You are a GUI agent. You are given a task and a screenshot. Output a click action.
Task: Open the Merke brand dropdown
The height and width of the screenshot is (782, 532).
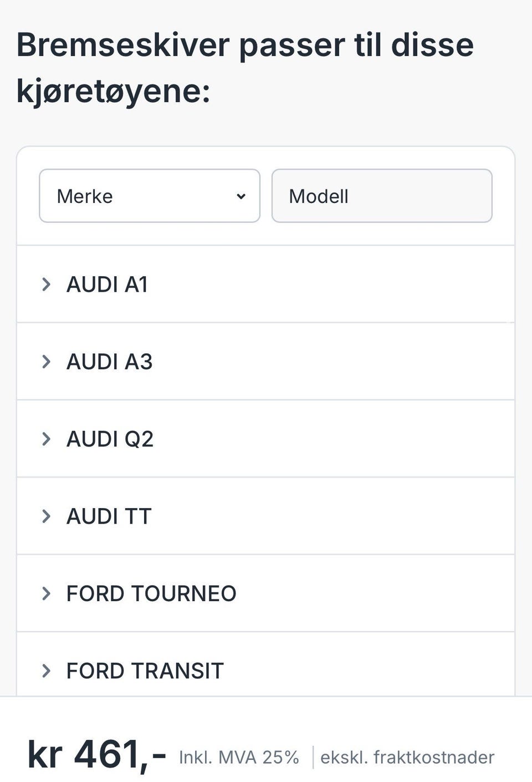[150, 196]
